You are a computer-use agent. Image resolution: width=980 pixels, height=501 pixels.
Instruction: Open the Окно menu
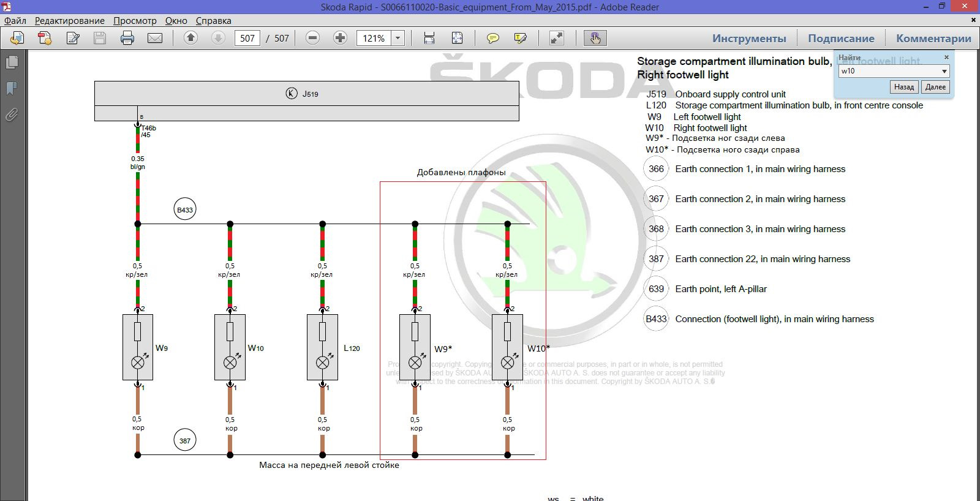coord(176,20)
